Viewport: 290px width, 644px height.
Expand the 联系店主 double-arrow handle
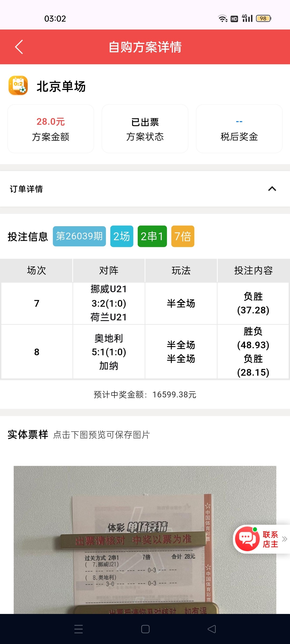285,539
